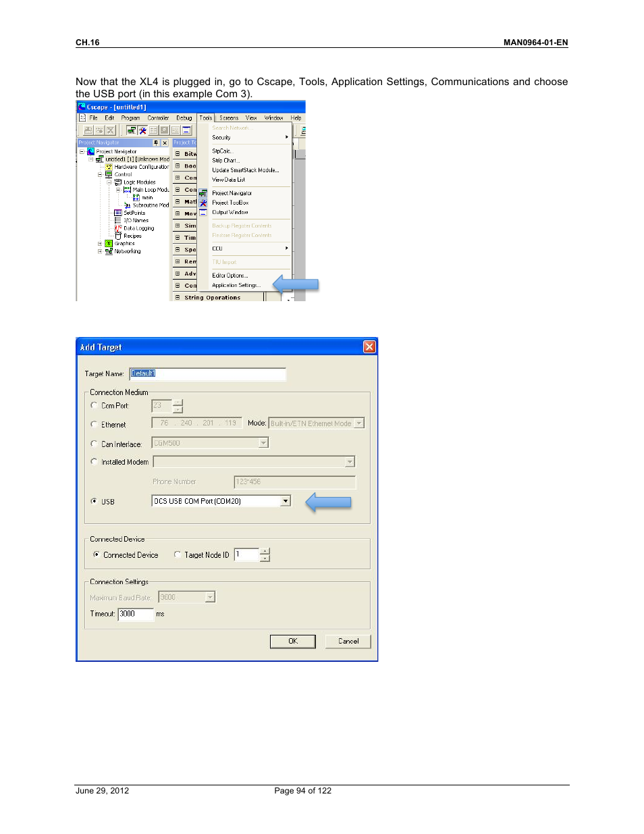644x834 pixels.
Task: Open the Screens menu
Action: coord(229,118)
